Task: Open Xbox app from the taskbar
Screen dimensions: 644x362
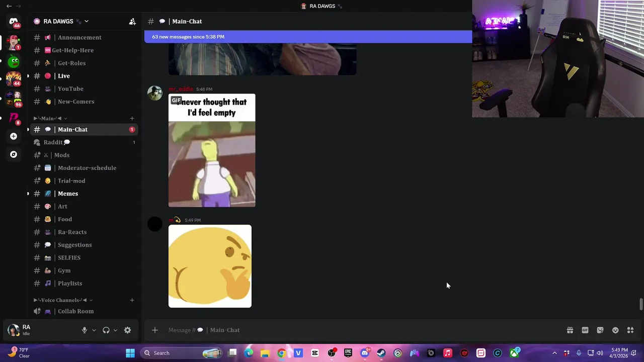Action: pyautogui.click(x=514, y=353)
